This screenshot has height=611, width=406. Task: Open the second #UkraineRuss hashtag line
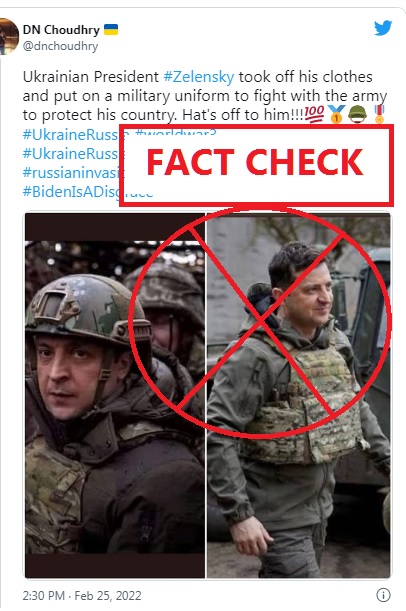click(71, 154)
